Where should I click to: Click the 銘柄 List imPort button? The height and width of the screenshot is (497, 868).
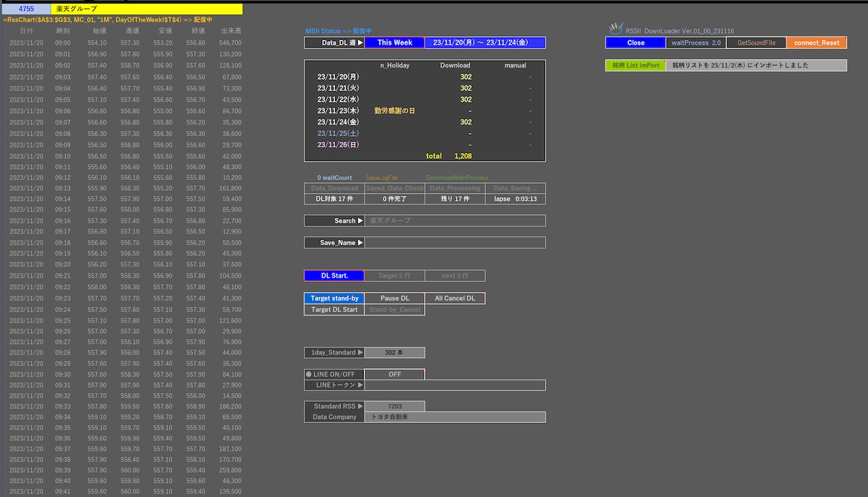click(x=636, y=66)
